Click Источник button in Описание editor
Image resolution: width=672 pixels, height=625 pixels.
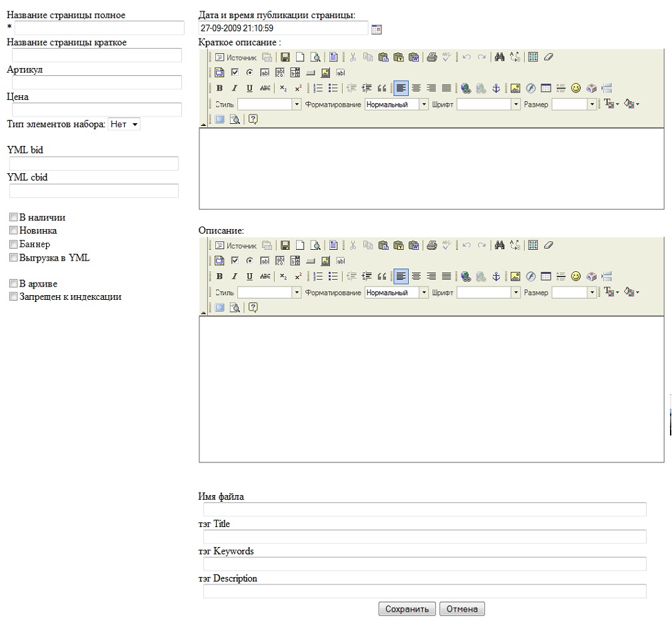[236, 245]
